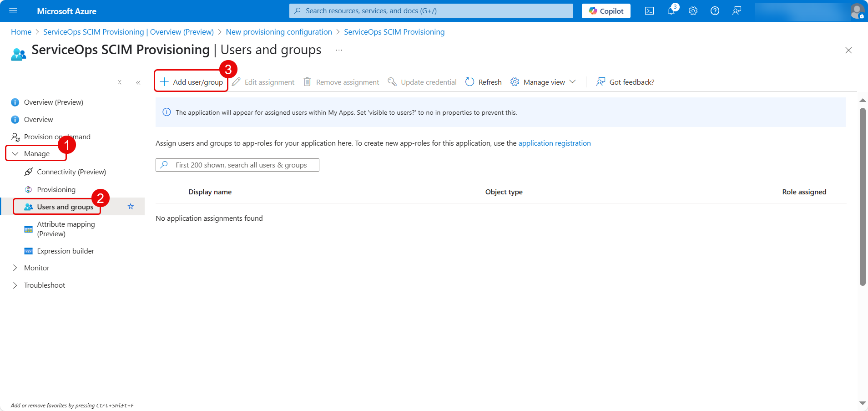Viewport: 868px width, 411px height.
Task: Refresh the assignments list
Action: point(484,82)
